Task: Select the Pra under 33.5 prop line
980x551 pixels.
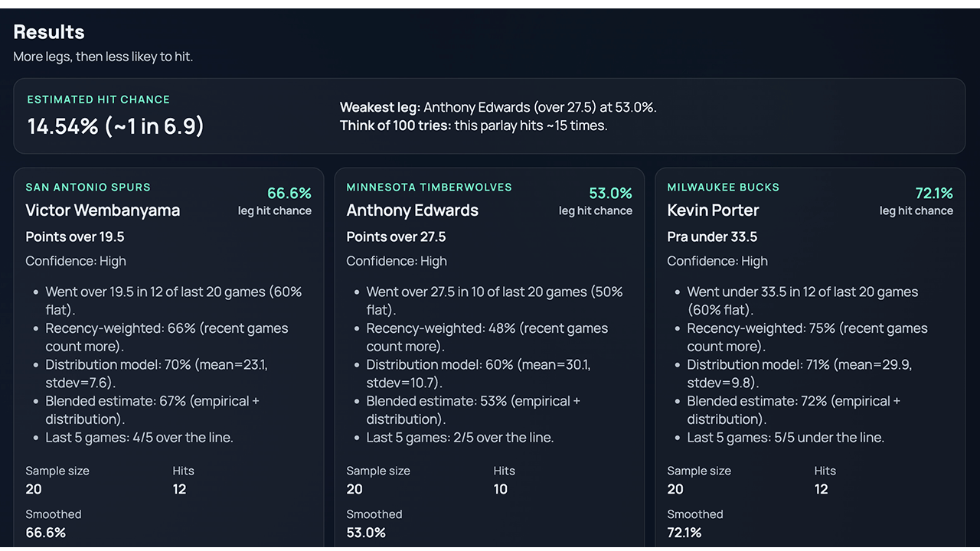Action: pyautogui.click(x=712, y=236)
